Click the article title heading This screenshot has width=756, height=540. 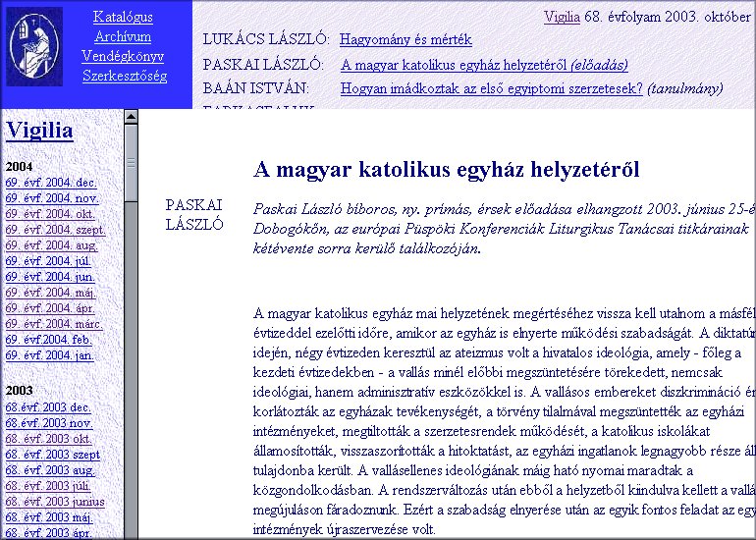(x=447, y=170)
